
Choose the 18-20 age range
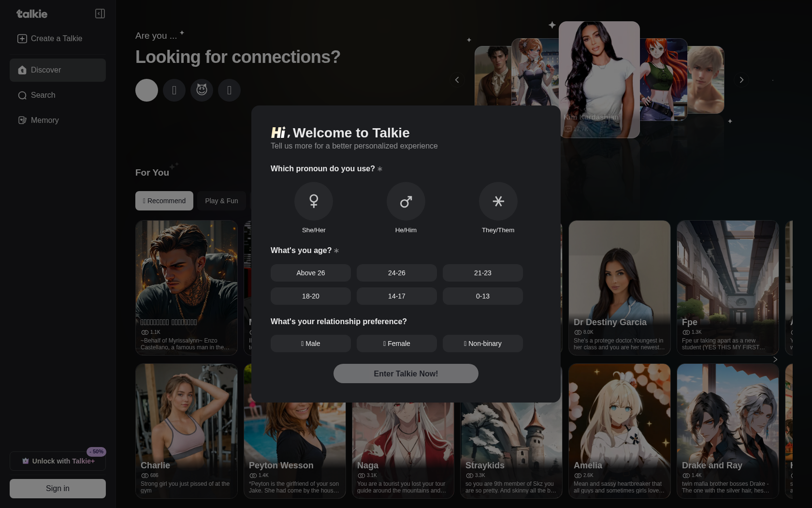(310, 296)
